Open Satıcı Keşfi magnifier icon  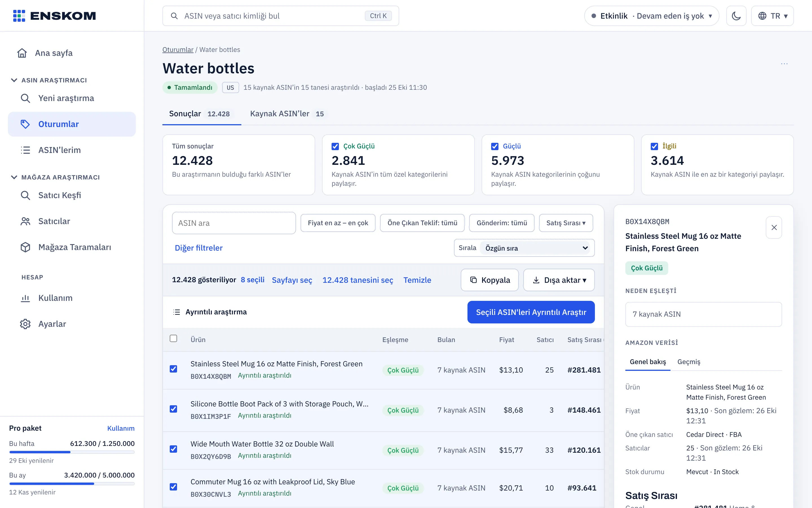pyautogui.click(x=25, y=195)
